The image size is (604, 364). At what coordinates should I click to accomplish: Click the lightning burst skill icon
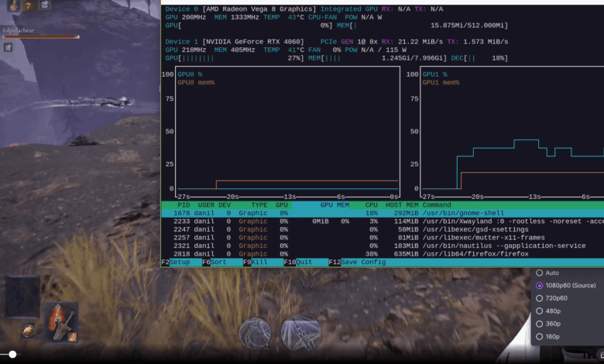click(301, 332)
